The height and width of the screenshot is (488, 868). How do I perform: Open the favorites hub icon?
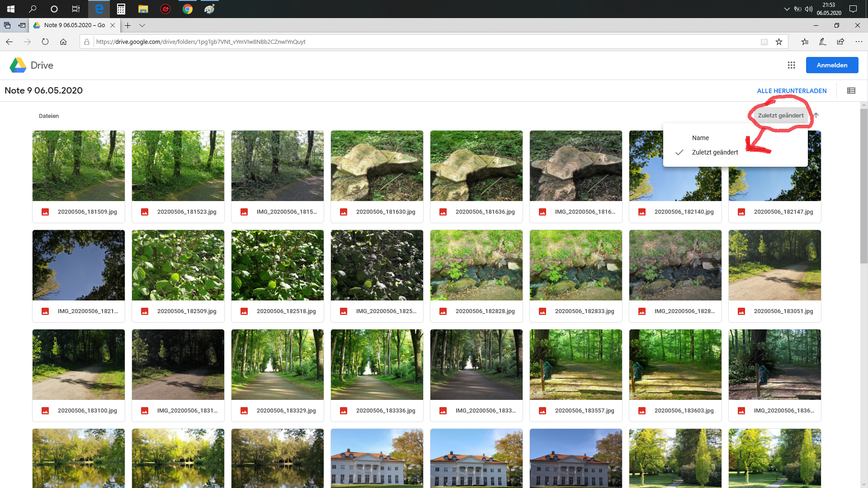coord(805,42)
